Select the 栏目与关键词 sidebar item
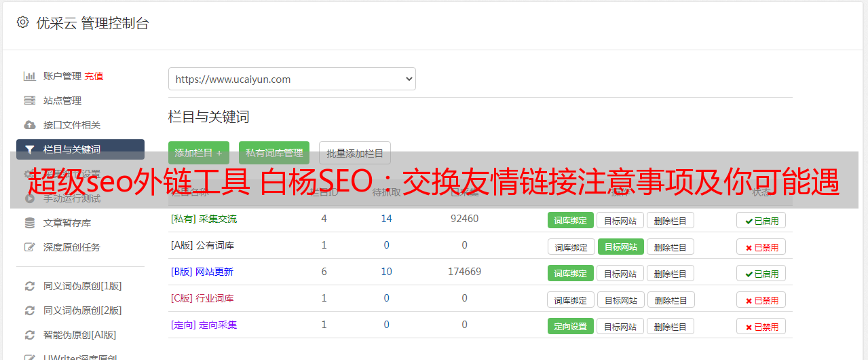This screenshot has width=868, height=360. [x=80, y=149]
